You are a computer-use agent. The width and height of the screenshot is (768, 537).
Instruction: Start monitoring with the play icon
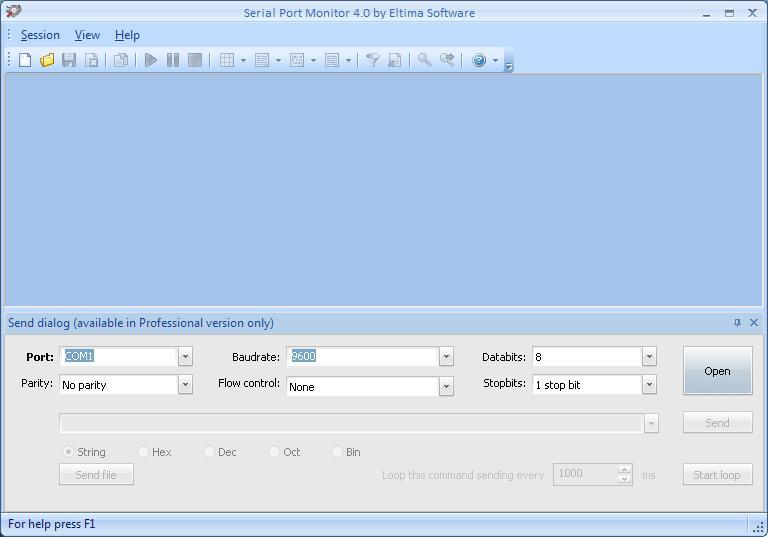[x=151, y=60]
